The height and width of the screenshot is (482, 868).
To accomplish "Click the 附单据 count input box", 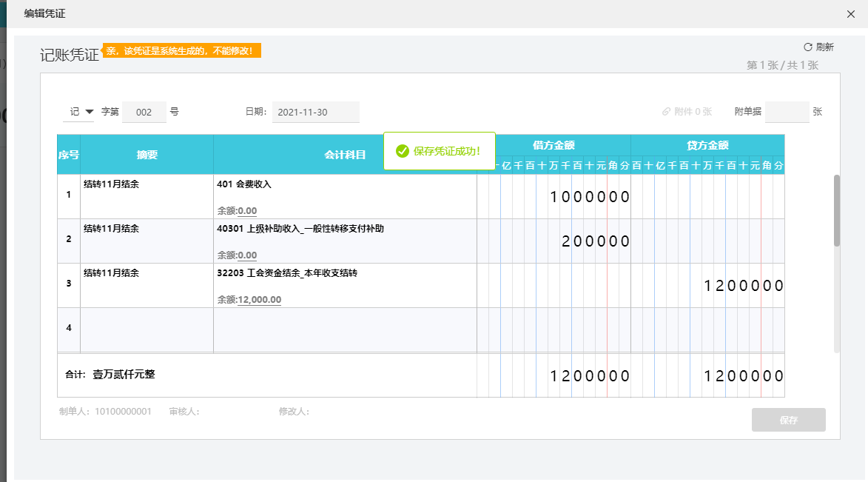I will (787, 112).
